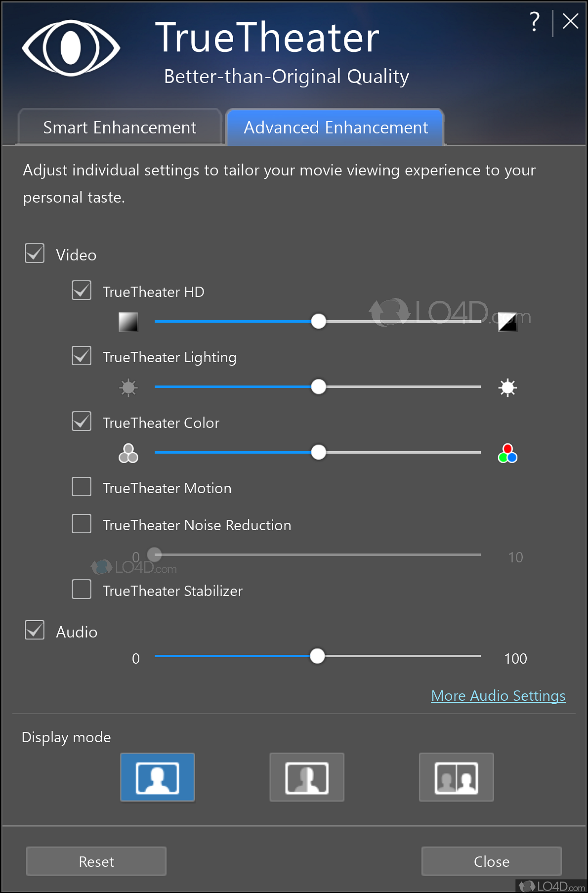Open help with the question mark icon
The image size is (588, 893).
[534, 22]
